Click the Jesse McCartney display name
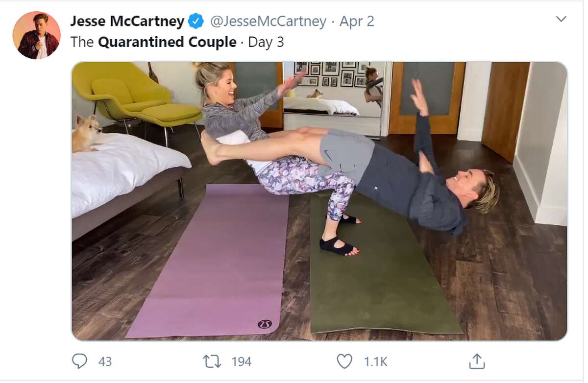The height and width of the screenshot is (383, 588). (x=127, y=22)
